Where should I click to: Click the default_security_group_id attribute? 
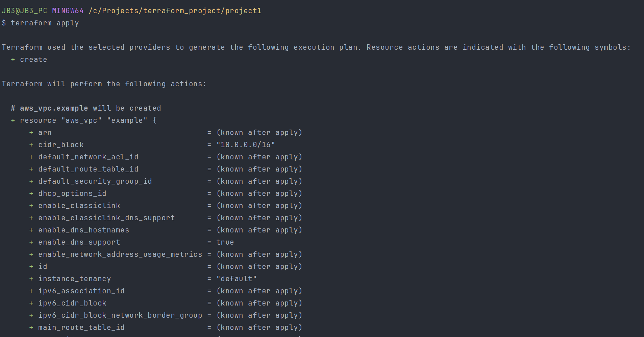coord(95,181)
